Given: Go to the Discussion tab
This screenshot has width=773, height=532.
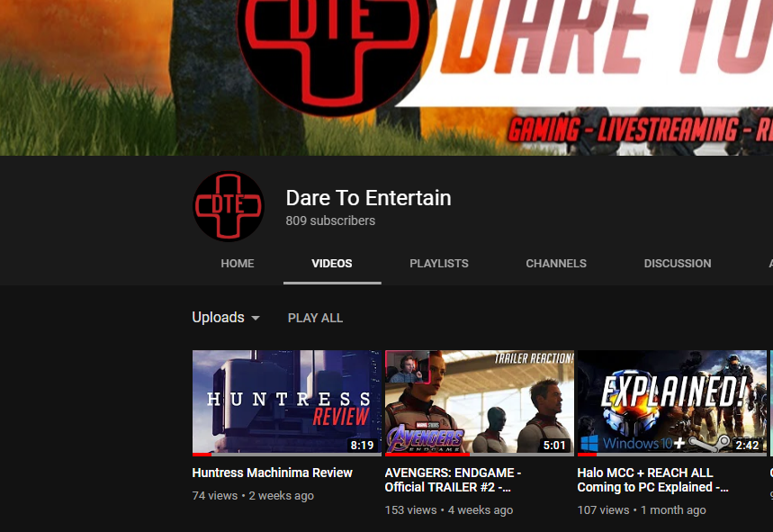Looking at the screenshot, I should click(678, 264).
